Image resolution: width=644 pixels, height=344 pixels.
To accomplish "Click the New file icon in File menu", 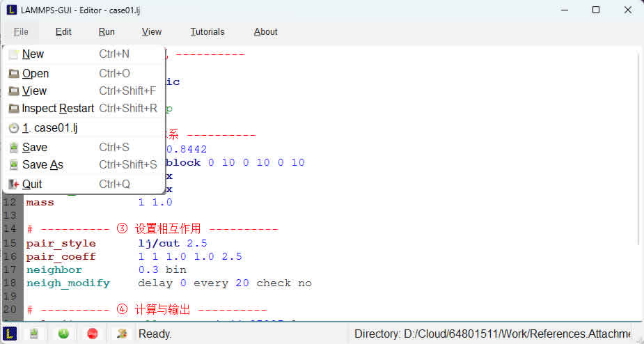I will [14, 54].
